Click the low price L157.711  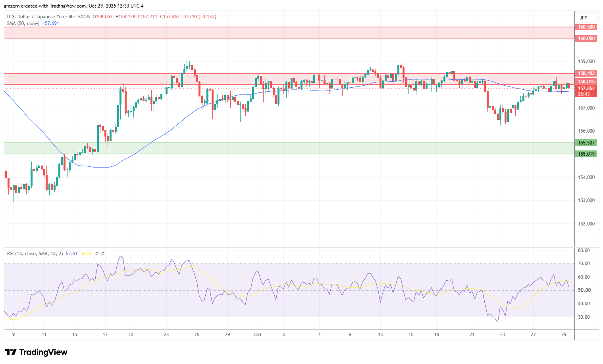[148, 17]
